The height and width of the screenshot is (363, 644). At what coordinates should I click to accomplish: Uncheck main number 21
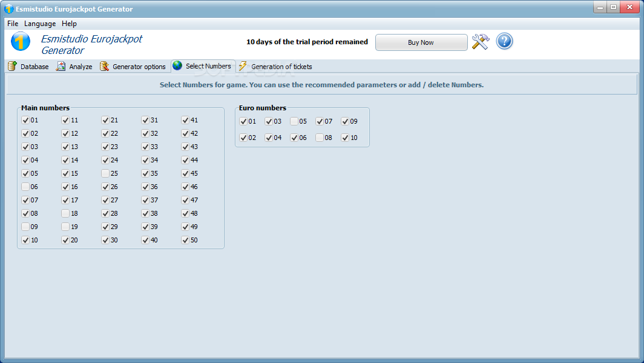point(105,120)
